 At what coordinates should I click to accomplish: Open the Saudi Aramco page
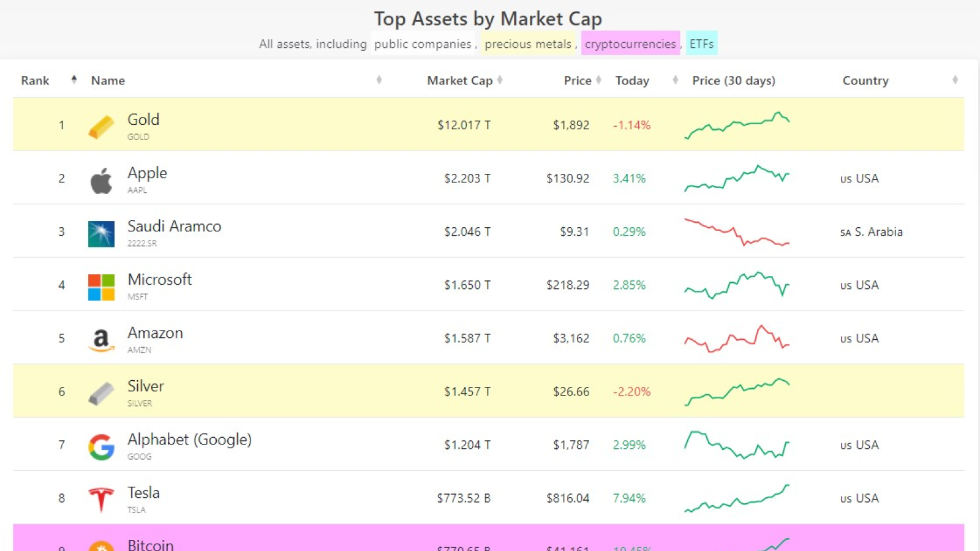[x=174, y=226]
